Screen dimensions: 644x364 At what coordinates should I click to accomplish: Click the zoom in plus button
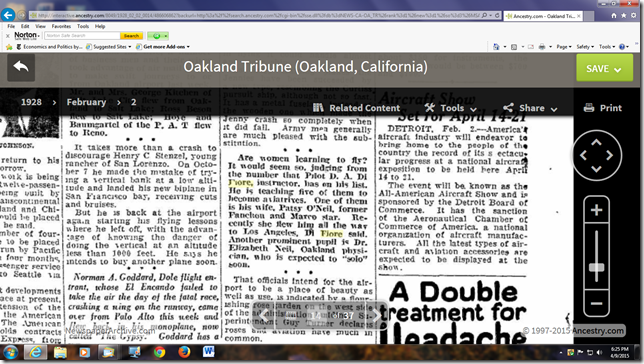click(x=596, y=210)
